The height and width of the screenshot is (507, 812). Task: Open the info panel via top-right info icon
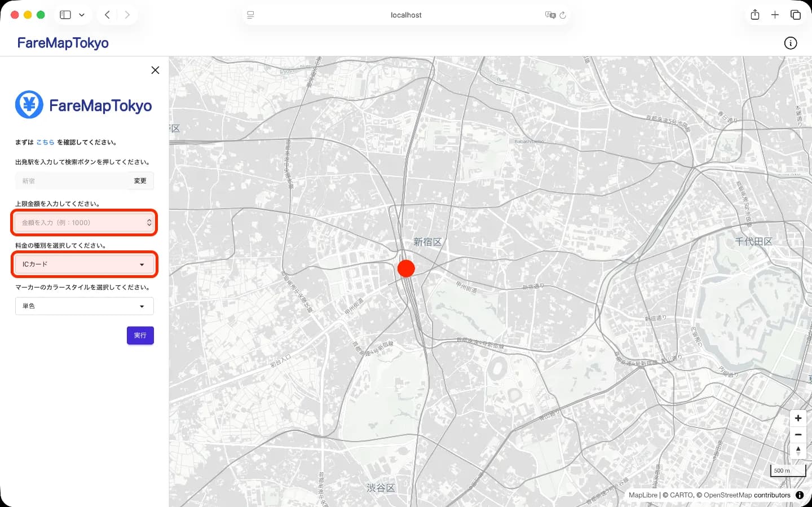pyautogui.click(x=791, y=43)
